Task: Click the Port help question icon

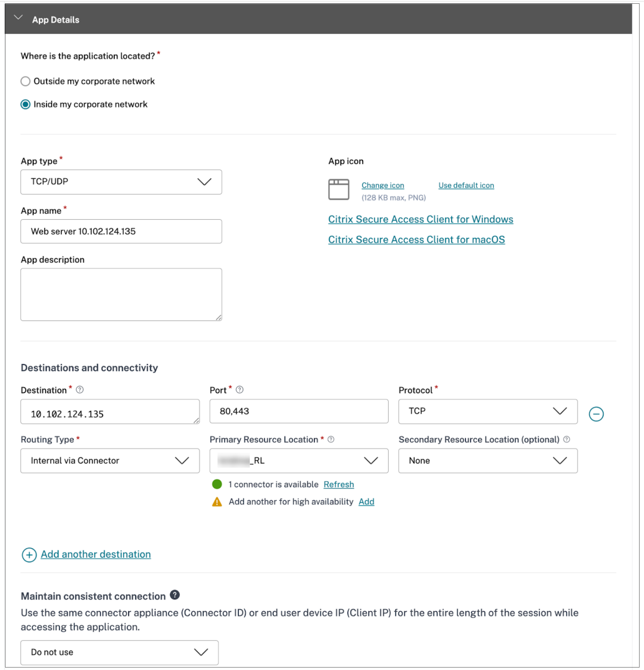Action: coord(240,390)
